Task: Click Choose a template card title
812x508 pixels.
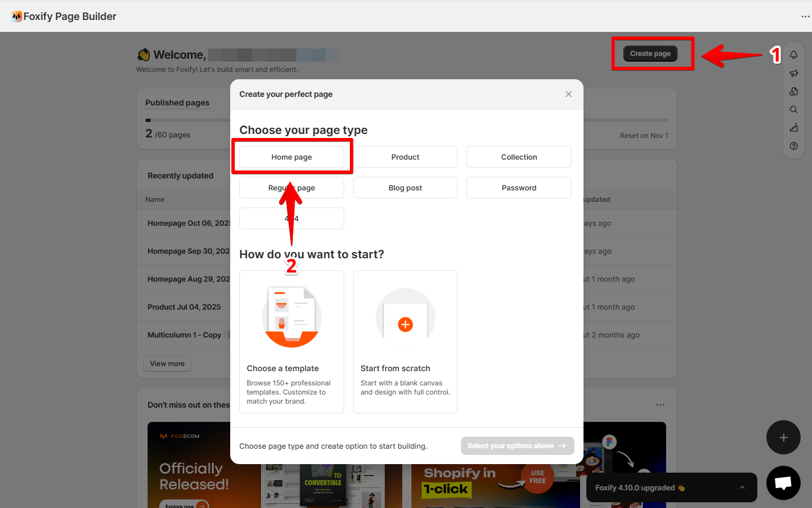Action: (x=283, y=368)
